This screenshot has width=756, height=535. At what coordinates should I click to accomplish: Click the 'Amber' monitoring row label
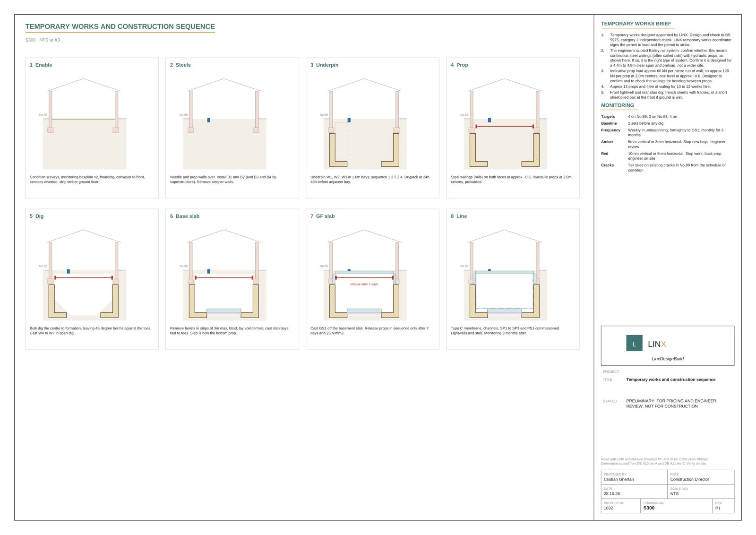click(607, 142)
